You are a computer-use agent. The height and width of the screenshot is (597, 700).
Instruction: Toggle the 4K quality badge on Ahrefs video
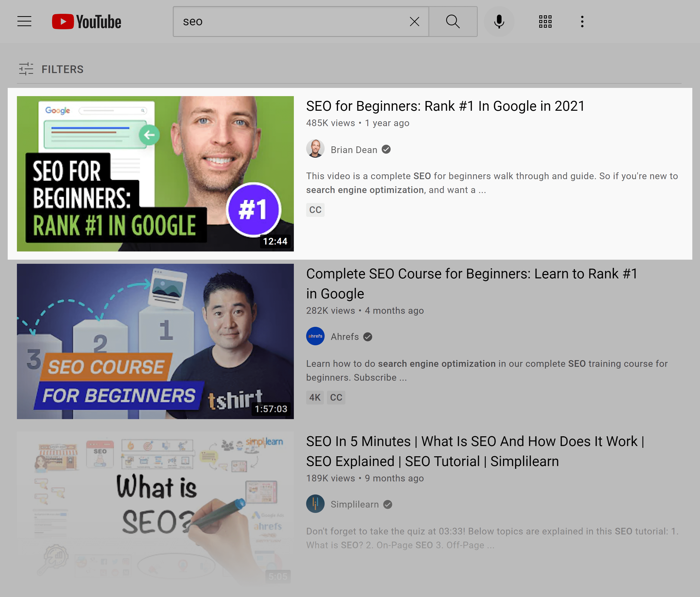tap(315, 397)
